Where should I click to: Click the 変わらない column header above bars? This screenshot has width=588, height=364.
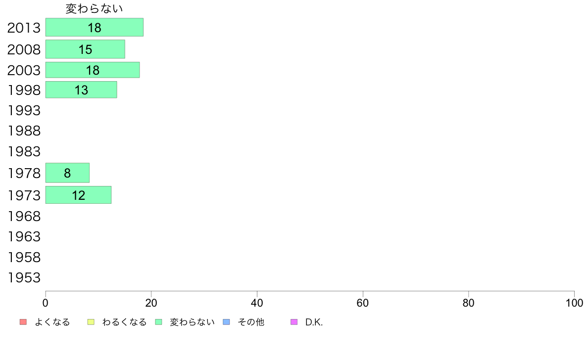click(x=94, y=8)
